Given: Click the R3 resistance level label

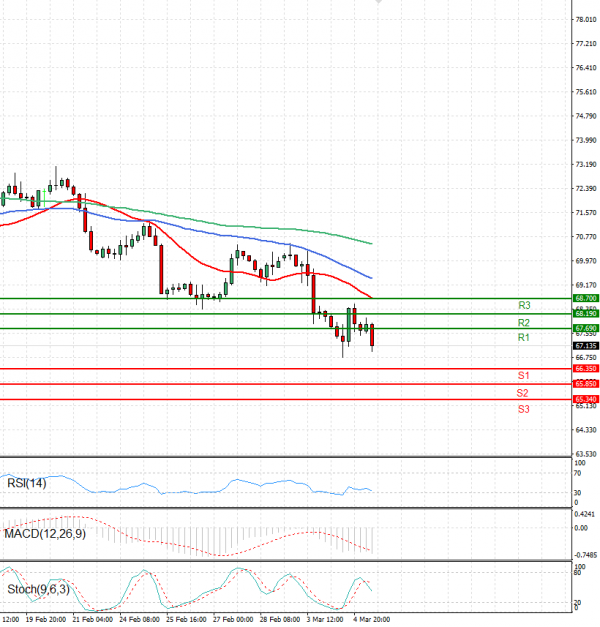Looking at the screenshot, I should pyautogui.click(x=523, y=305).
